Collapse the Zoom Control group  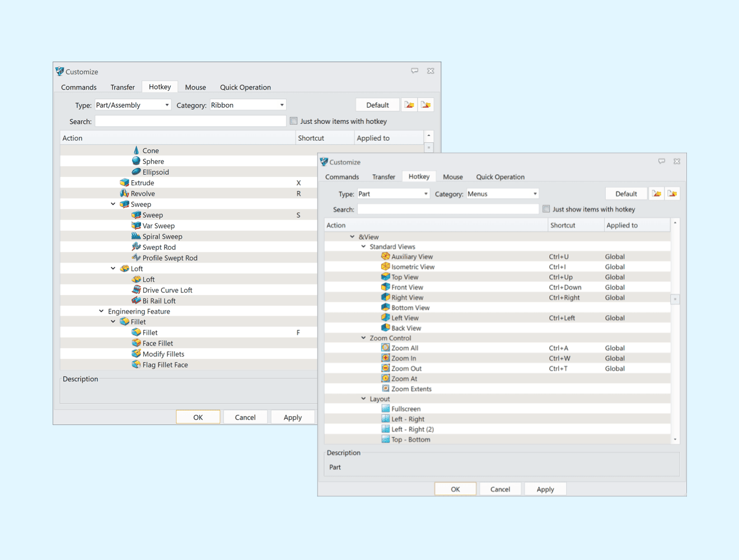(x=363, y=338)
